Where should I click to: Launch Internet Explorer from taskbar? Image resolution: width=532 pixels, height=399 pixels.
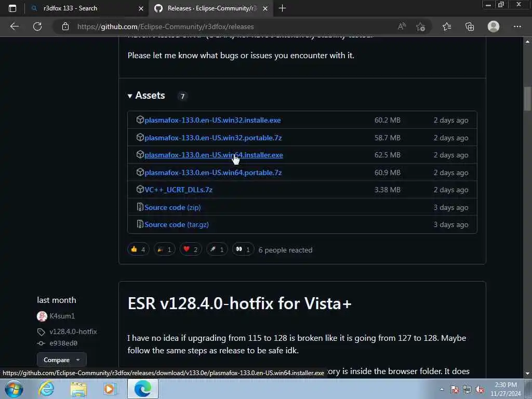46,389
